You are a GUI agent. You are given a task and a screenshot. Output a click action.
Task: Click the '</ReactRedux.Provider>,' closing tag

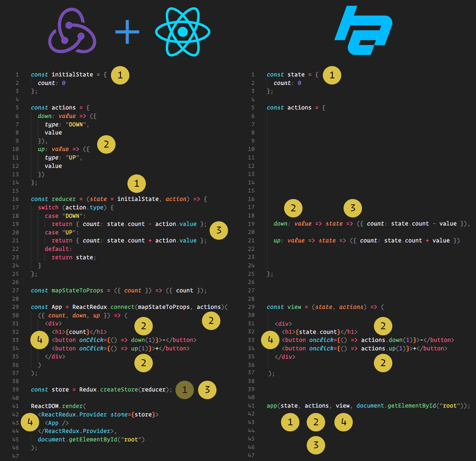tap(77, 431)
